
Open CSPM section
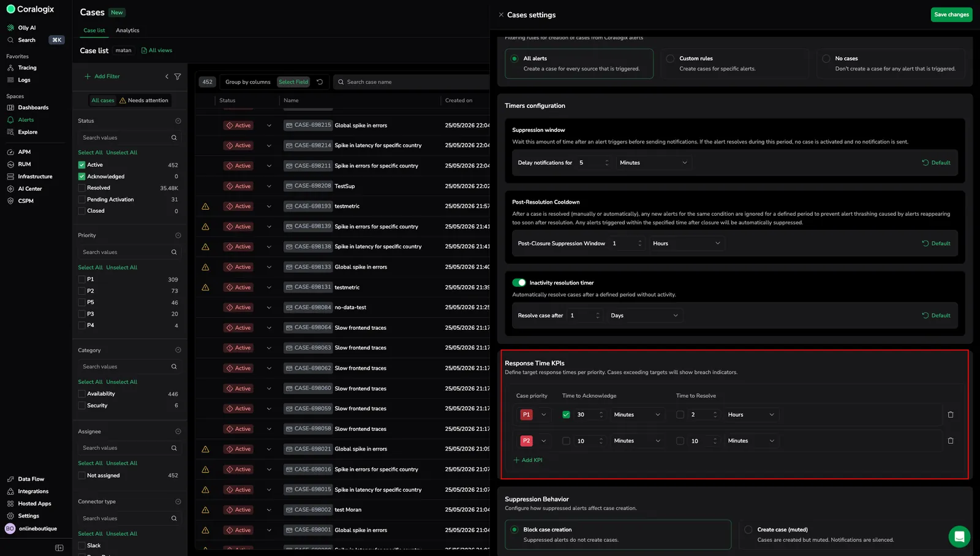20,201
